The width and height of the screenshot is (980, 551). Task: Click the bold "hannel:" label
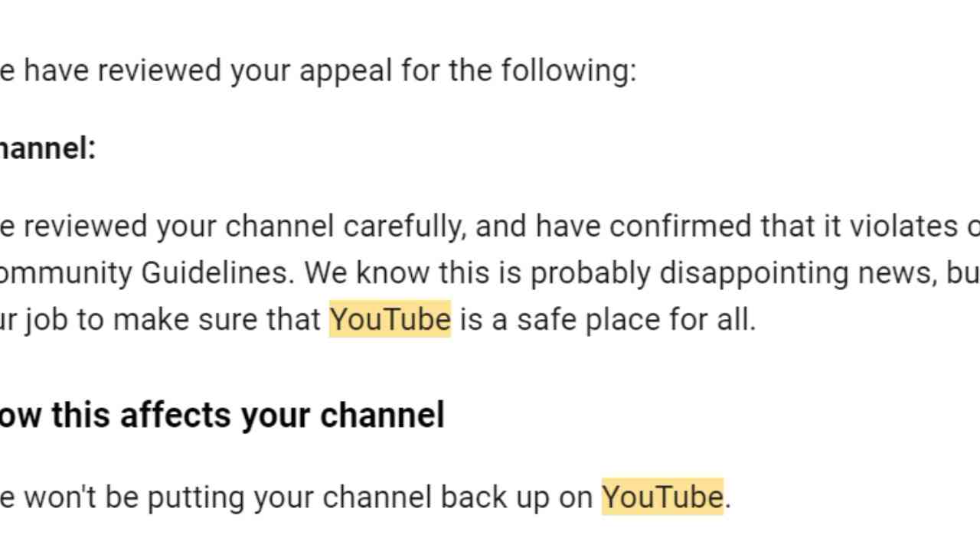(x=47, y=148)
